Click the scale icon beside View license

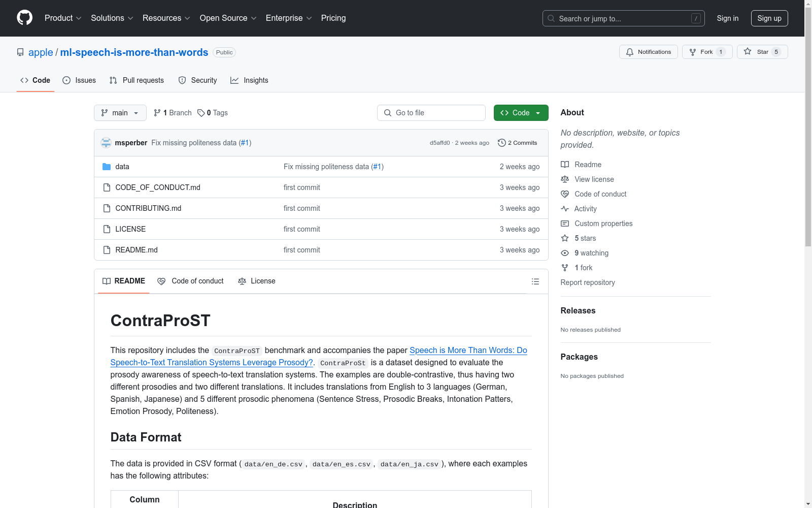(565, 179)
